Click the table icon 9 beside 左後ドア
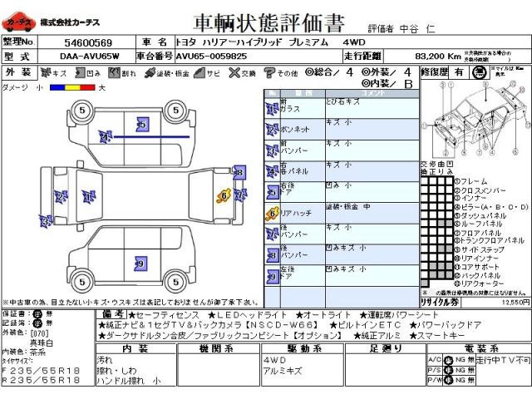The width and height of the screenshot is (532, 399). pos(273,277)
